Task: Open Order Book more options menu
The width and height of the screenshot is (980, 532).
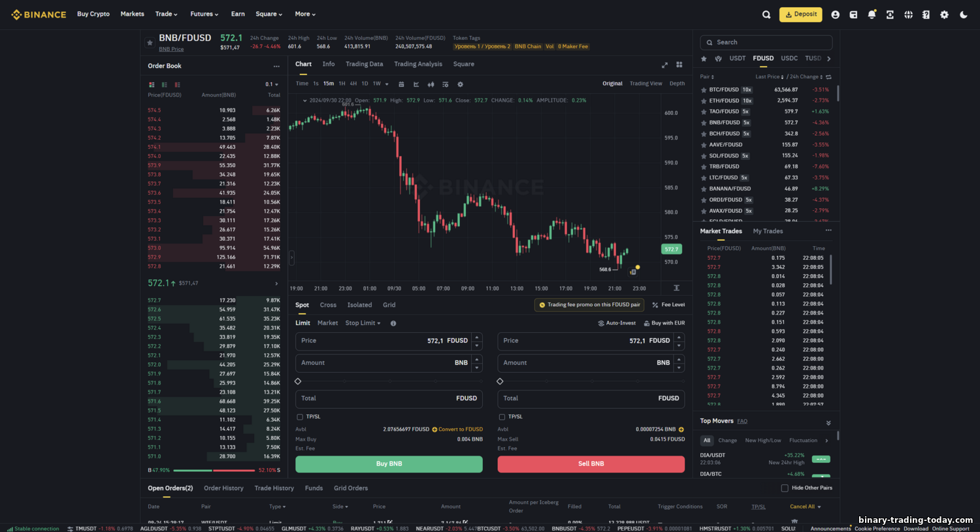Action: (x=276, y=66)
